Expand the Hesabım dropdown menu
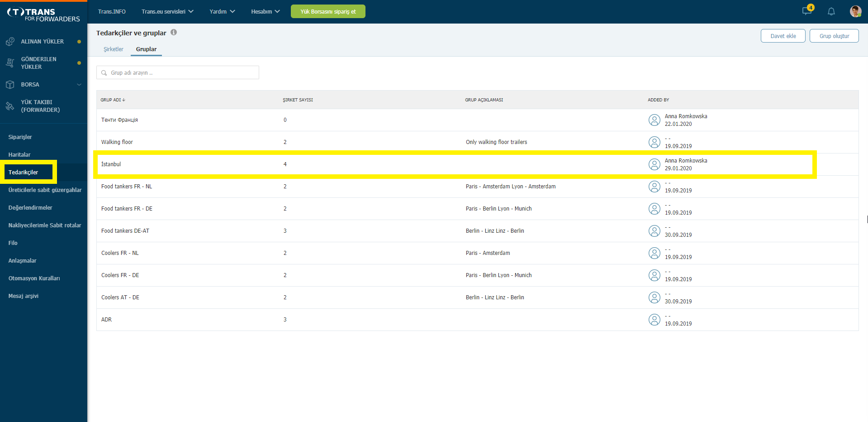868x422 pixels. click(266, 11)
